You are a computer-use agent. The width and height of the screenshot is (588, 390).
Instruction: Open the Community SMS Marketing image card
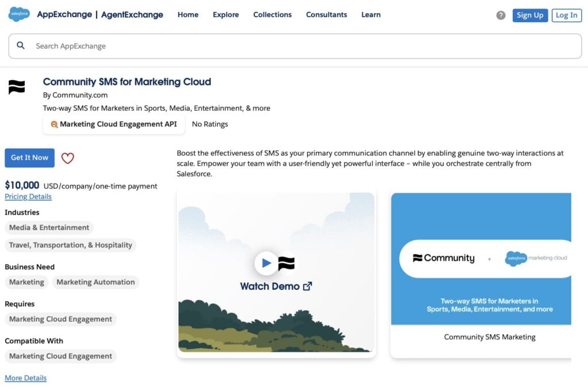pyautogui.click(x=481, y=275)
